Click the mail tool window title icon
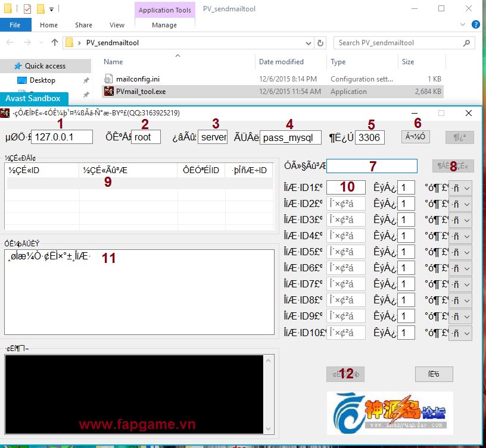 (x=5, y=113)
